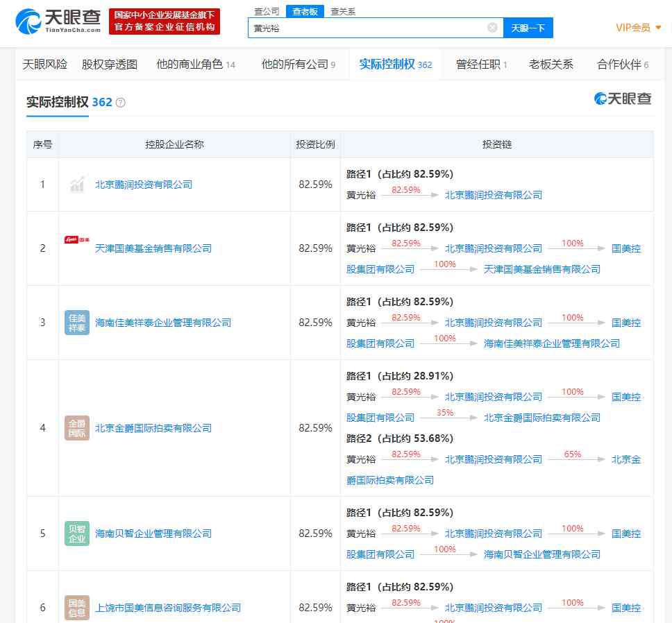Switch to the 查关系 search tab
The image size is (672, 623).
pos(343,12)
